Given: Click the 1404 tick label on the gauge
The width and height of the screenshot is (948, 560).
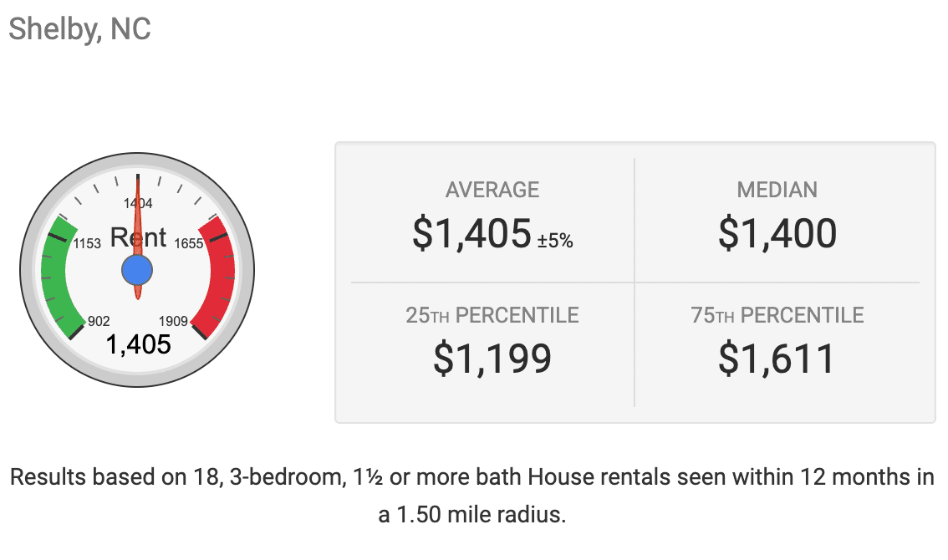Looking at the screenshot, I should (138, 203).
